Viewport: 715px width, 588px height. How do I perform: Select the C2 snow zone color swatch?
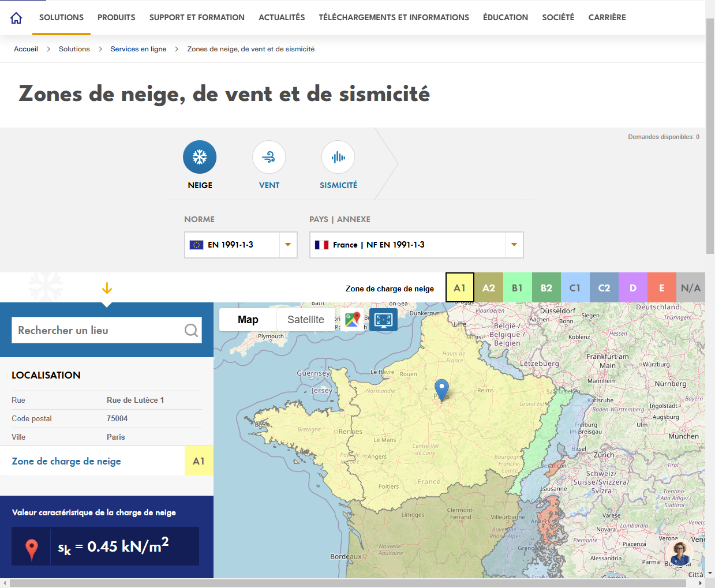[604, 287]
